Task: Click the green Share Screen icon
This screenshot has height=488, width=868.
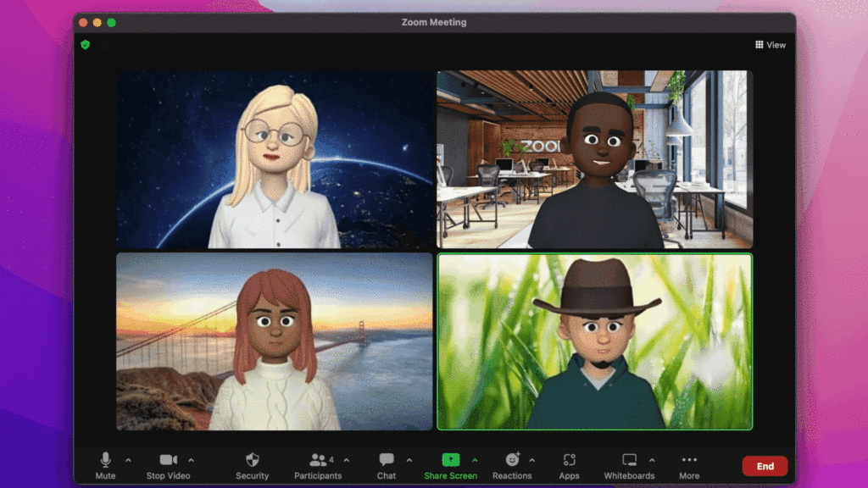Action: click(451, 459)
